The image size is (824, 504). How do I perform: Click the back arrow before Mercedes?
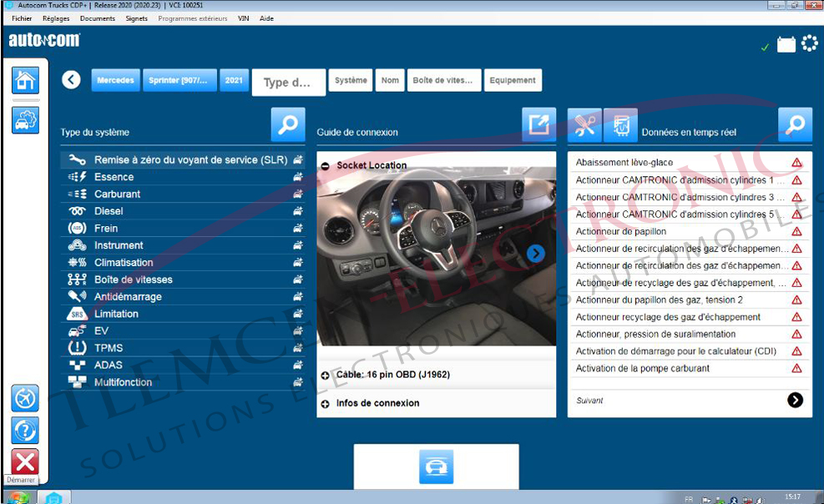(71, 80)
